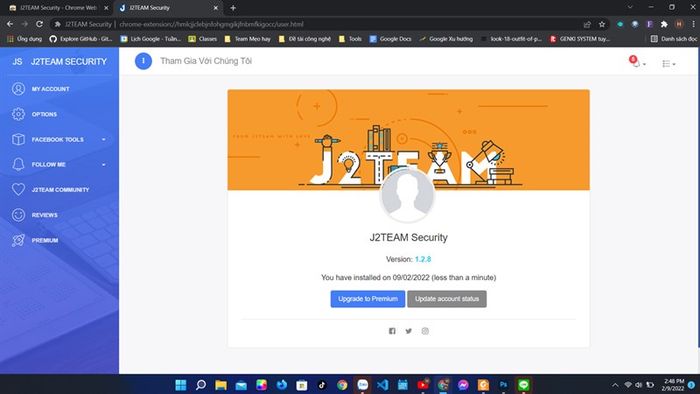The image size is (700, 394).
Task: Click the share page icon in address bar
Action: point(587,24)
